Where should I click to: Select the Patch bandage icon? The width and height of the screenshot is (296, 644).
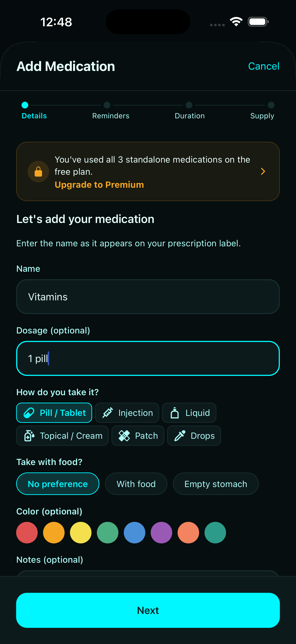(x=124, y=435)
